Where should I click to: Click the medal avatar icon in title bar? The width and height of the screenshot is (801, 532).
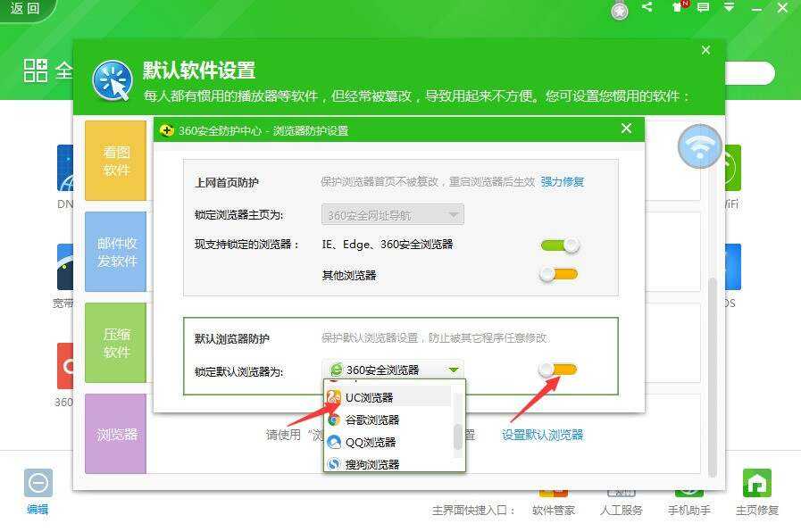[620, 11]
